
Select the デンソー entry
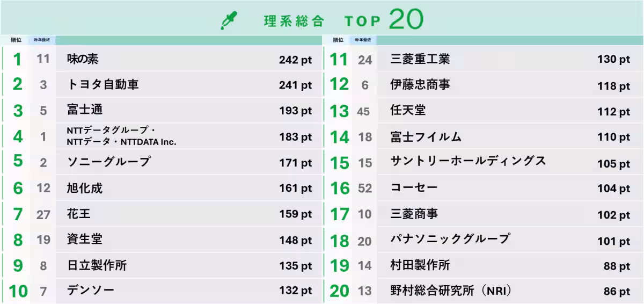tap(91, 291)
